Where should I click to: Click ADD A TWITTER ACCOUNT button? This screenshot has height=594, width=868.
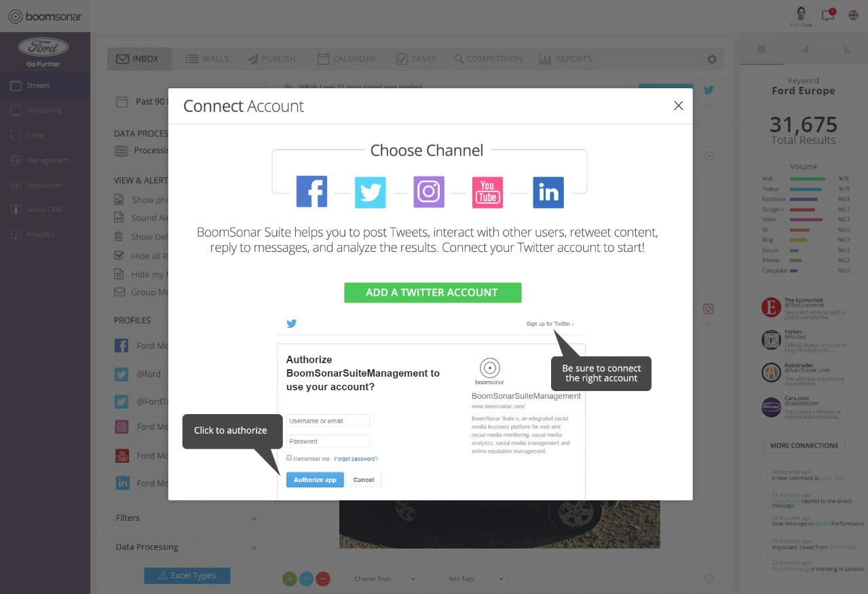click(x=432, y=293)
